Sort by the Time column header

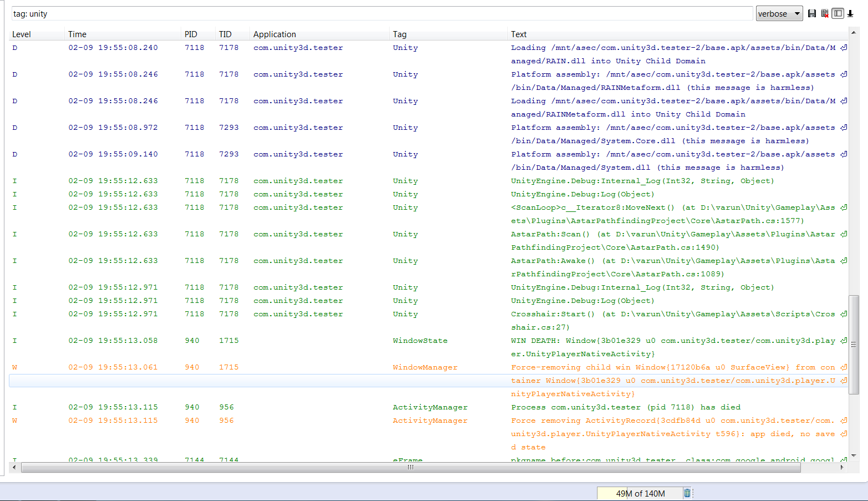click(77, 34)
